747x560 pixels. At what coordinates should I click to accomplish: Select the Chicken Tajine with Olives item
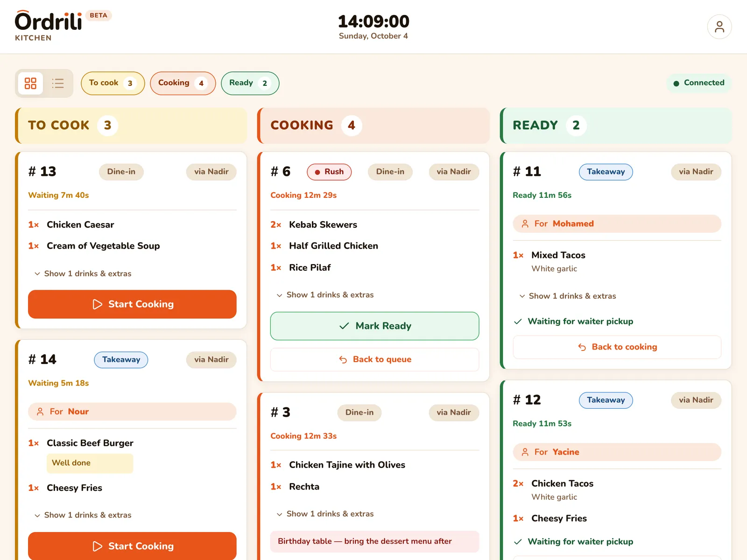347,465
